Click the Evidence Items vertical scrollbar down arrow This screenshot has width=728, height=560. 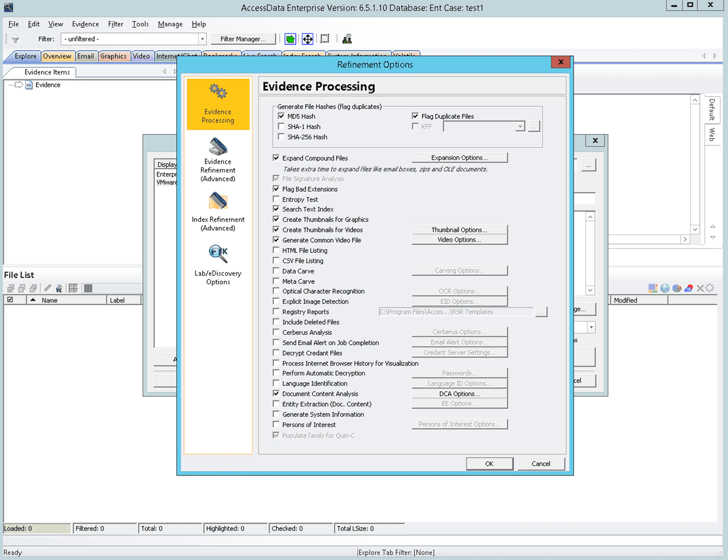(695, 230)
